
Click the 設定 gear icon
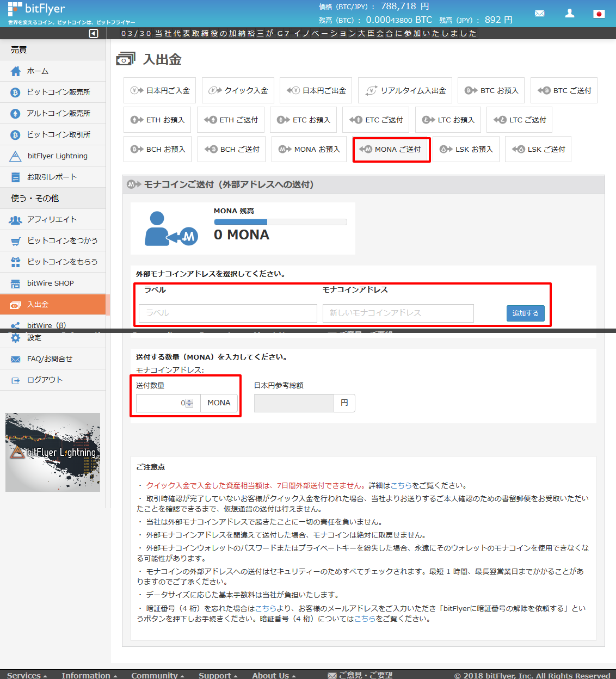(x=16, y=338)
